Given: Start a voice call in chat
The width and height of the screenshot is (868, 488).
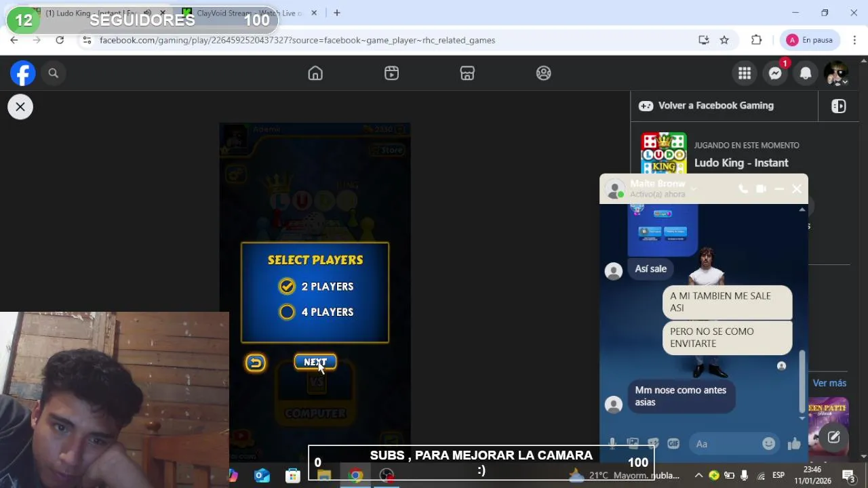Looking at the screenshot, I should 743,189.
